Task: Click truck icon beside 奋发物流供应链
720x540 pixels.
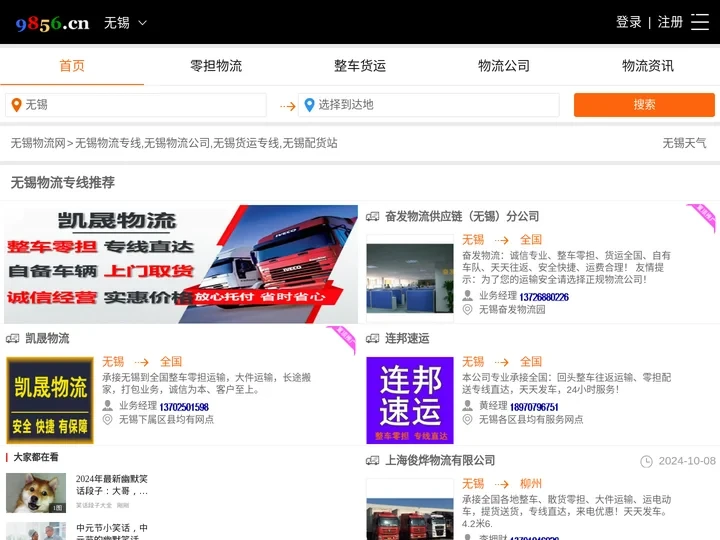Action: (x=372, y=216)
